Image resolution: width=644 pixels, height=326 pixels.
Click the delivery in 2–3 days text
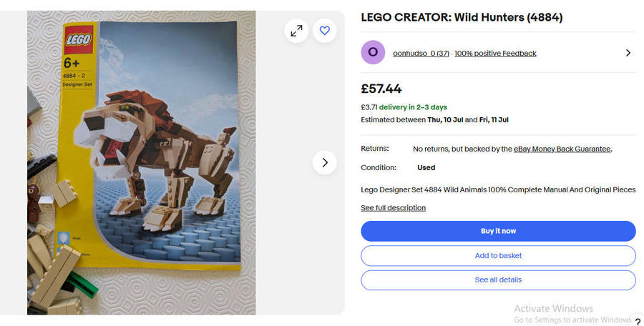pyautogui.click(x=413, y=107)
